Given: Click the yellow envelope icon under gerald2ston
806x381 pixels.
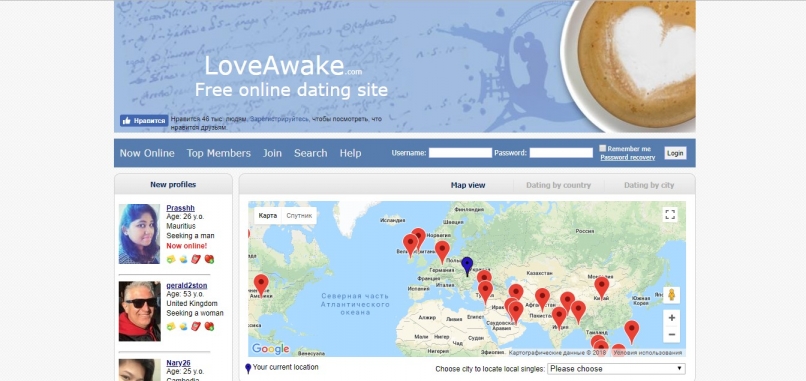Looking at the screenshot, I should [171, 326].
